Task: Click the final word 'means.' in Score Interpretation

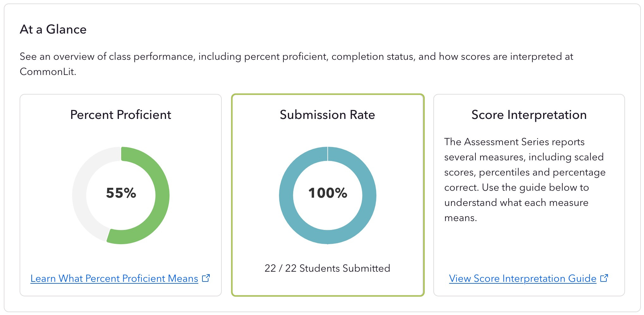Action: [460, 218]
